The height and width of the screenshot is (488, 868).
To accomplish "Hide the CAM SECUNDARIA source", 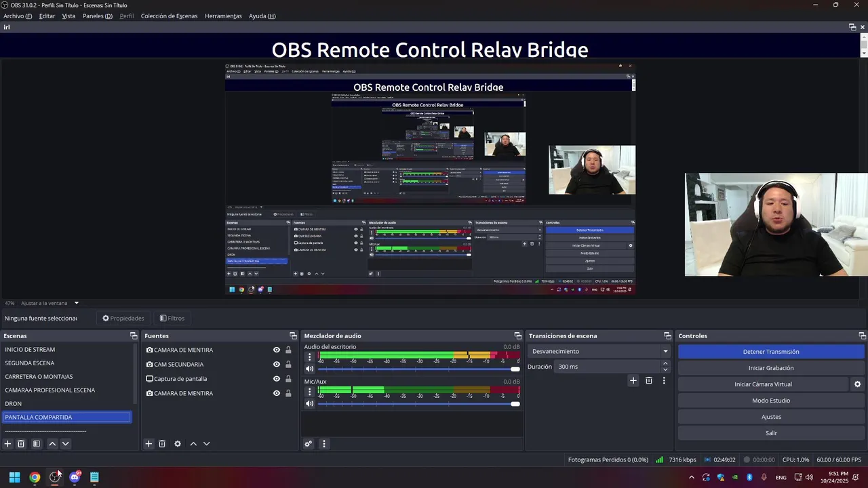I will pyautogui.click(x=277, y=365).
